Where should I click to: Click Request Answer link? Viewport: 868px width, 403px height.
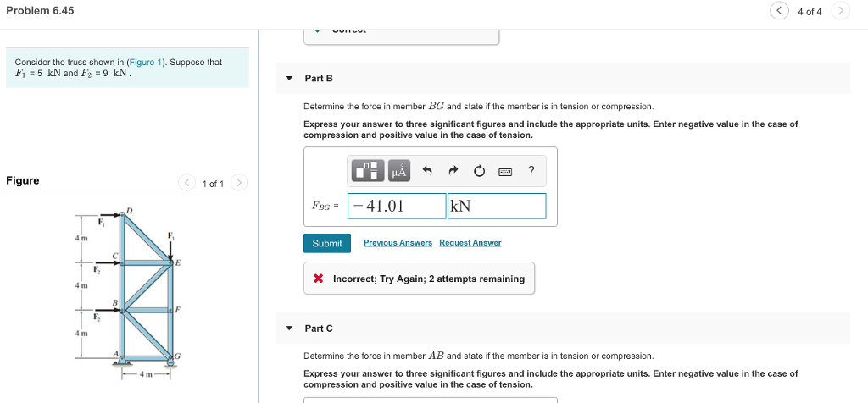pos(470,243)
